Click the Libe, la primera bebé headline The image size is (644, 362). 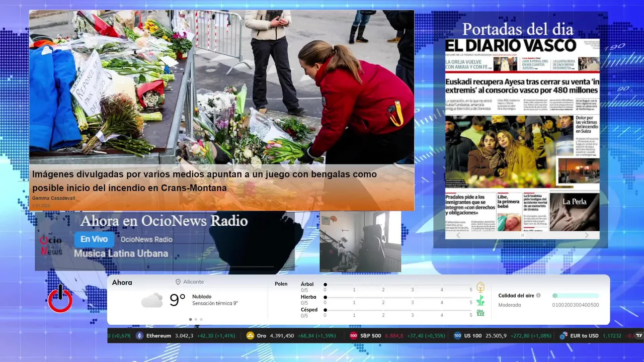(x=509, y=202)
